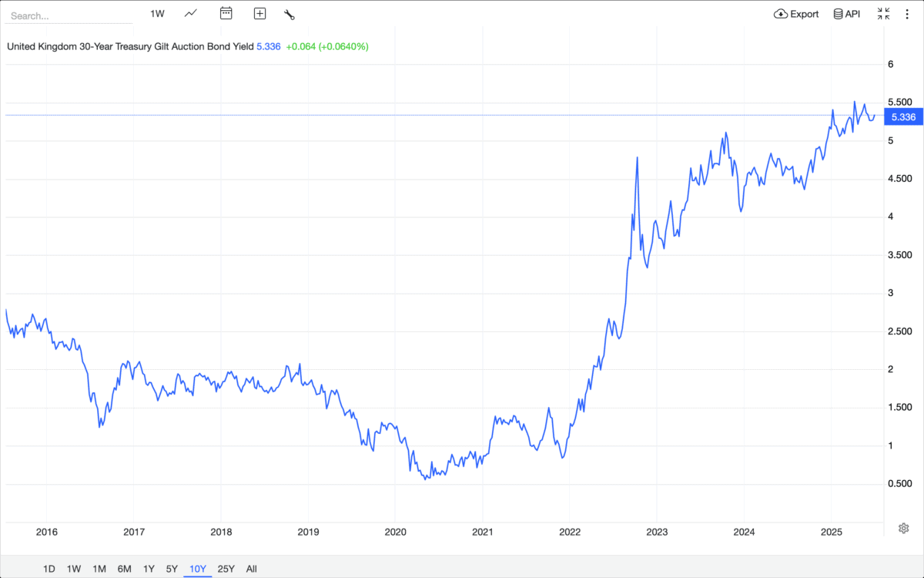Viewport: 924px width, 578px height.
Task: Click the 5.336 current price label
Action: pyautogui.click(x=902, y=117)
